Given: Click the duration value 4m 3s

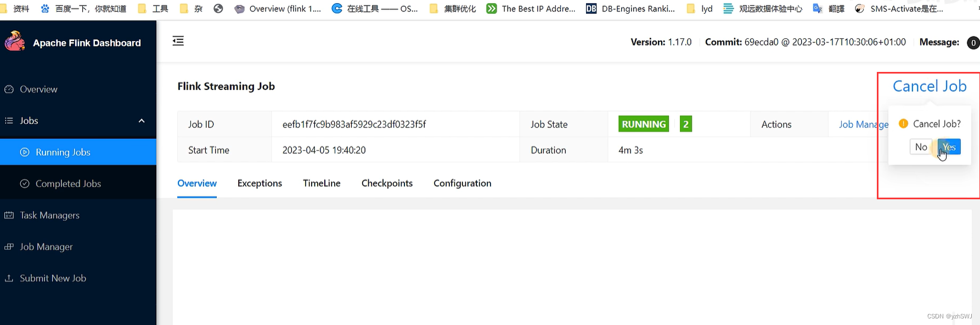Looking at the screenshot, I should [630, 150].
